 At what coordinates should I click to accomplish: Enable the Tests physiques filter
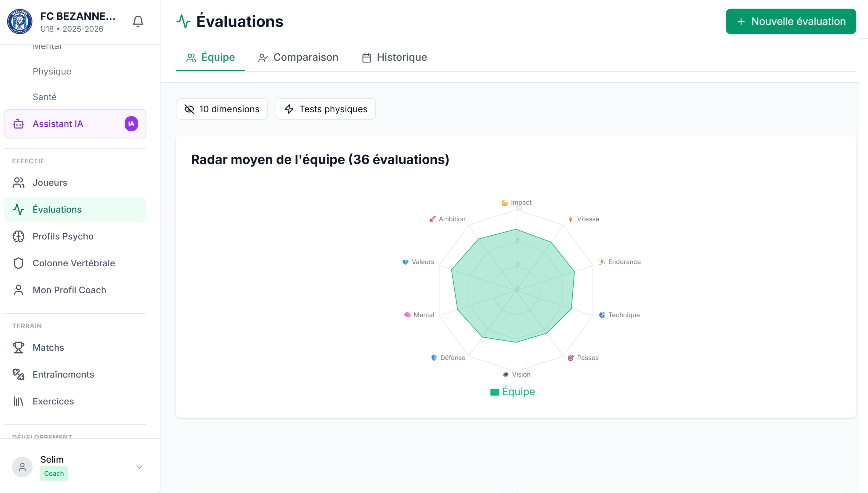coord(325,109)
